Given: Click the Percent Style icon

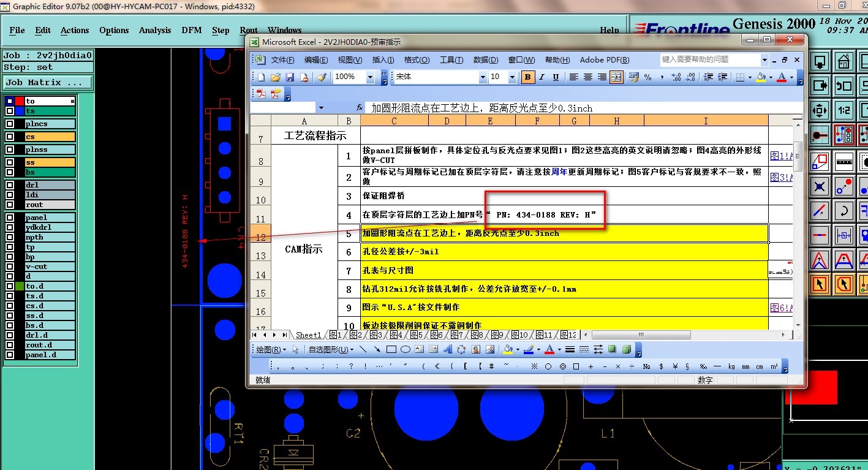Looking at the screenshot, I should [647, 77].
